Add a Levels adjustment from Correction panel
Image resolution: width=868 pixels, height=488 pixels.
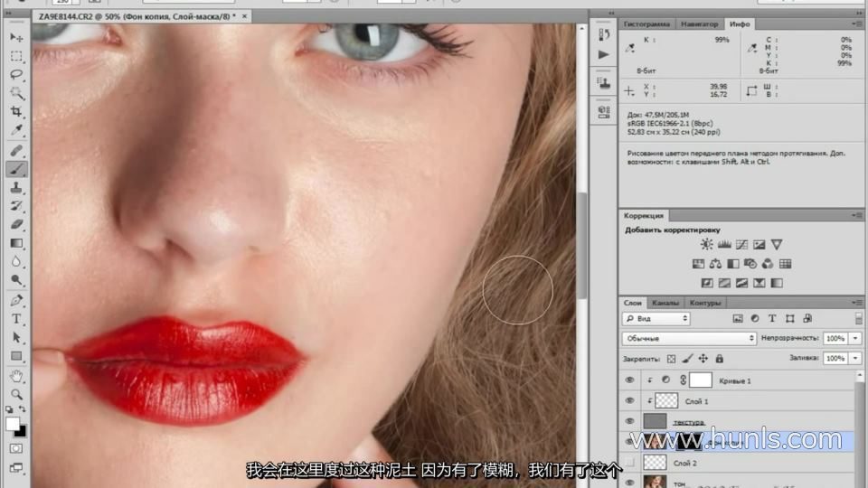[723, 245]
